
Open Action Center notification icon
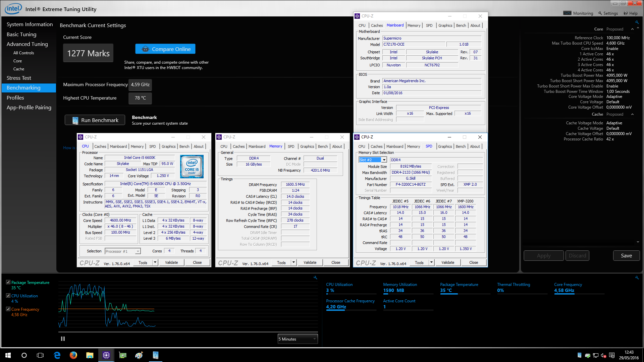click(612, 355)
